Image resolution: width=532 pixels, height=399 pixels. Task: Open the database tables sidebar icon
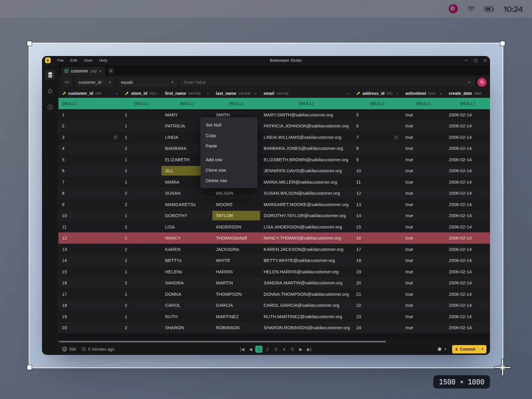(50, 75)
